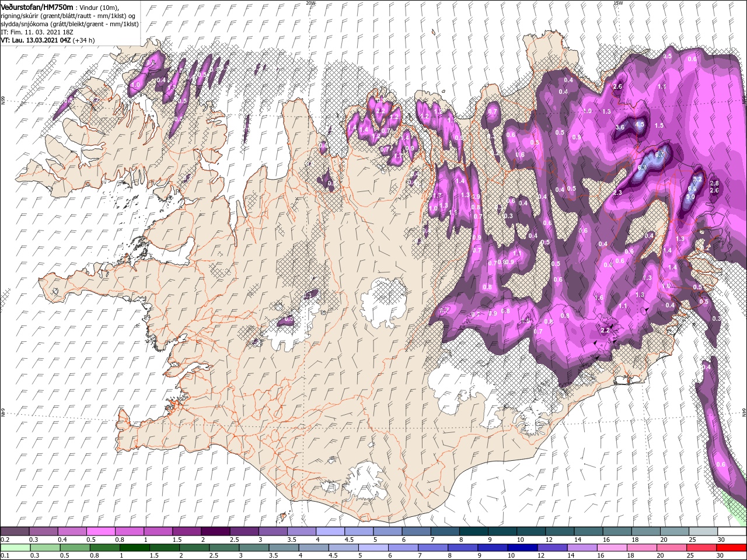Image resolution: width=747 pixels, height=560 pixels.
Task: Pick the darkest purple 2–2.5 snow legend swatch
Action: 215,531
